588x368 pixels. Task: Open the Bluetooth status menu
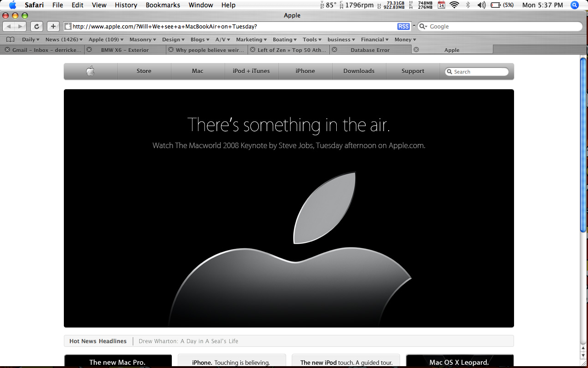click(468, 5)
